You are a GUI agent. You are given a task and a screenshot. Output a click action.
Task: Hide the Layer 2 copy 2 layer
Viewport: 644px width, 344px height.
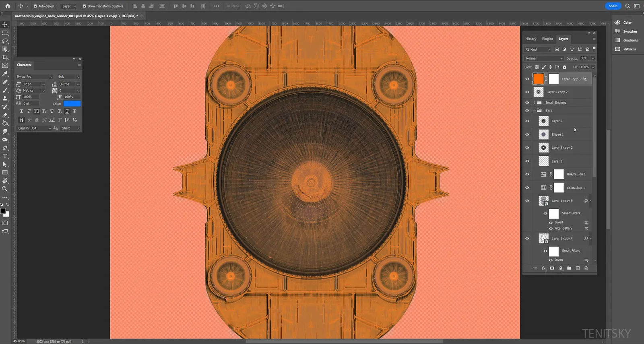527,92
